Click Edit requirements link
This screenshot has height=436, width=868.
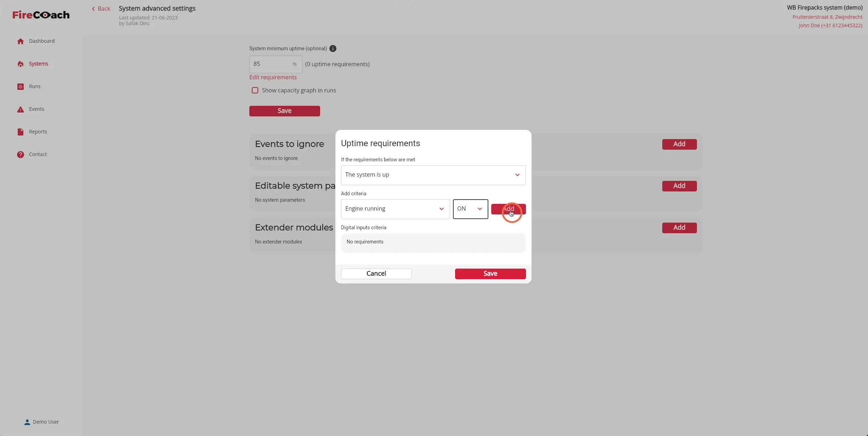pos(273,77)
